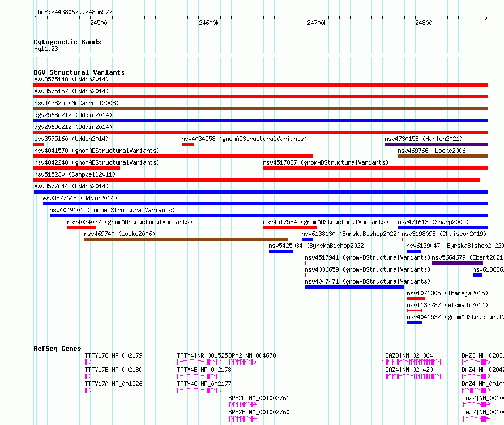This screenshot has width=504, height=425.
Task: Click the nsv469740 (Locke2006) brown bar
Action: [186, 239]
